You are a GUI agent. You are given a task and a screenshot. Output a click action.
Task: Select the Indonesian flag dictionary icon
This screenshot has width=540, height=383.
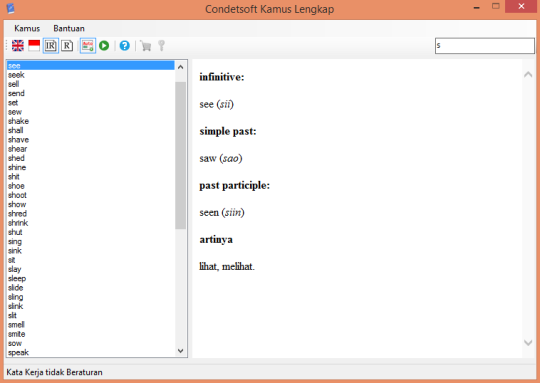(34, 45)
